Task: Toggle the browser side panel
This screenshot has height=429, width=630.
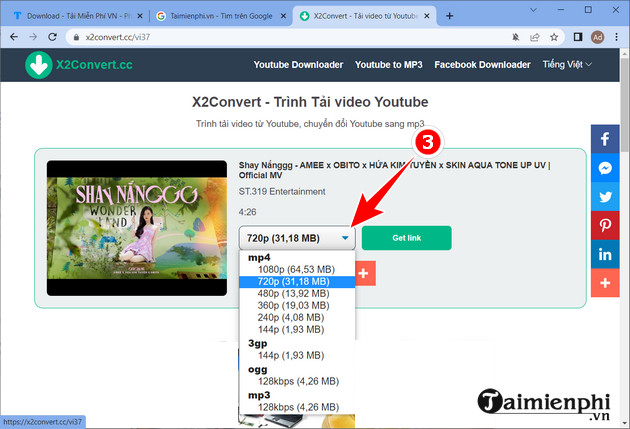Action: [578, 37]
